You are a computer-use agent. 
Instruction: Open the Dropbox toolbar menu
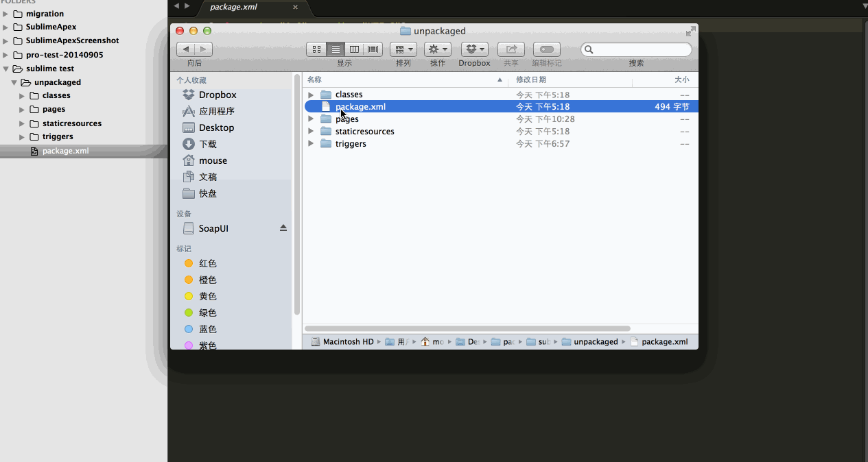coord(474,49)
